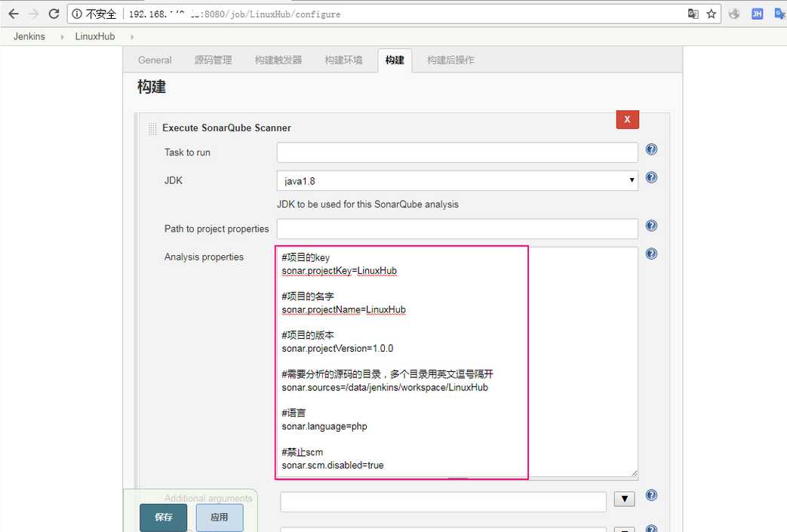This screenshot has height=532, width=787.
Task: Click the browser forward arrow
Action: pyautogui.click(x=34, y=14)
